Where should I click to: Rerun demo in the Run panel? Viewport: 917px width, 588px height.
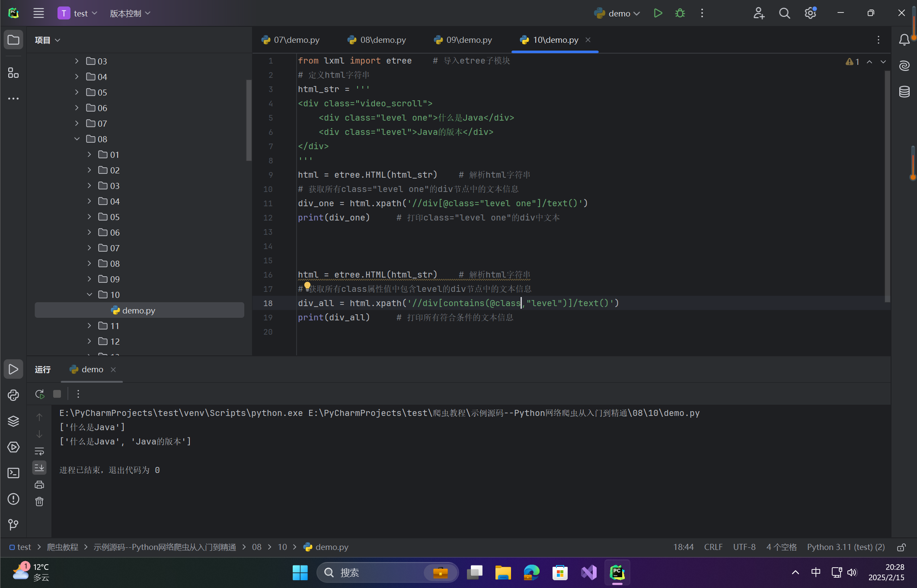39,394
